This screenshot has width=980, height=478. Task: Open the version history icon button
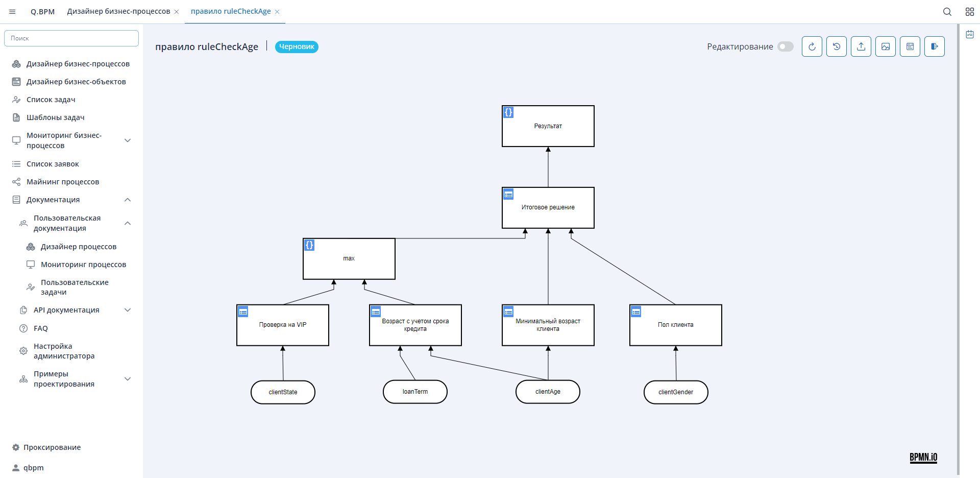(836, 46)
